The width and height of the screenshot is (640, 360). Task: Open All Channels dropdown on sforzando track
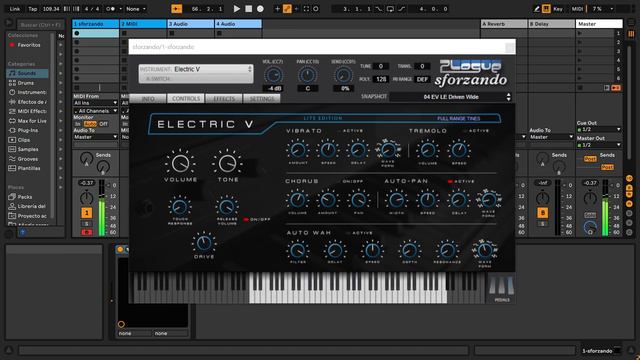pos(96,111)
